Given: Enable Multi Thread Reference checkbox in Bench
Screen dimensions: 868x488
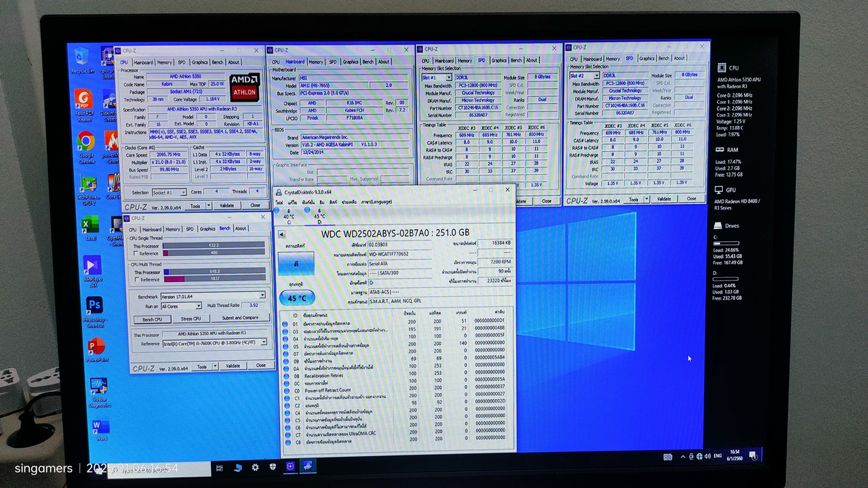Looking at the screenshot, I should pos(137,279).
